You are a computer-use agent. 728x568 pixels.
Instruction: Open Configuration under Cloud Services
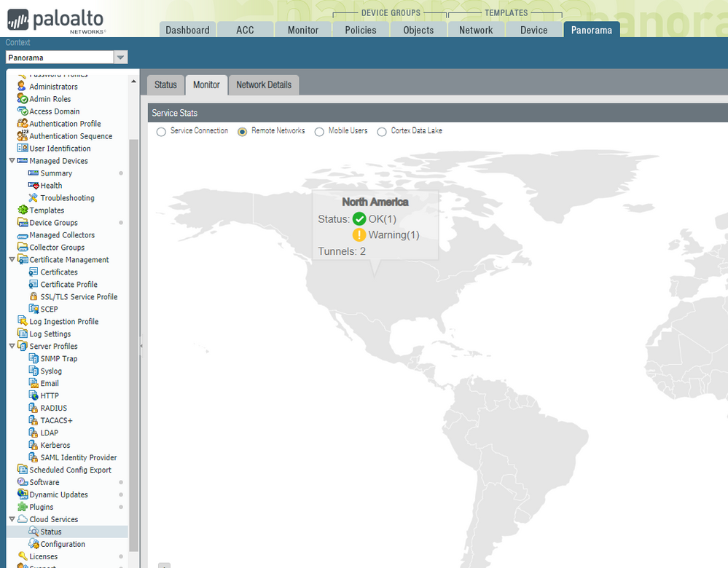[x=63, y=544]
